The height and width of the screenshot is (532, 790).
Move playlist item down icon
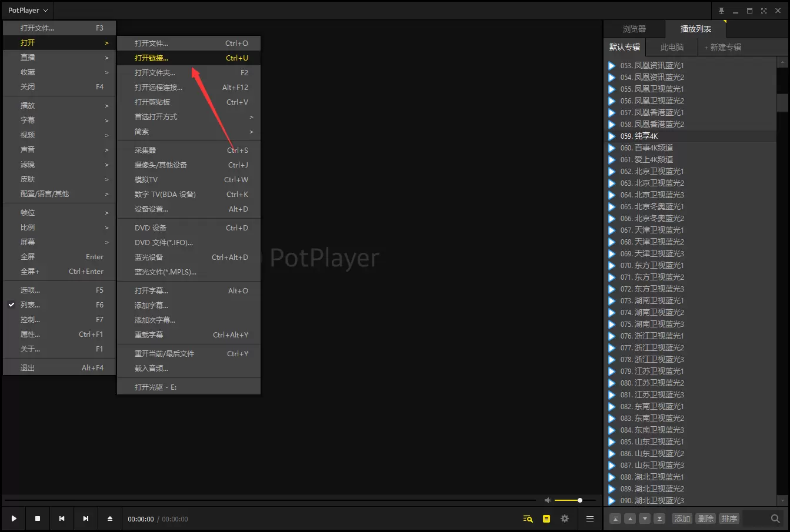[x=645, y=518]
